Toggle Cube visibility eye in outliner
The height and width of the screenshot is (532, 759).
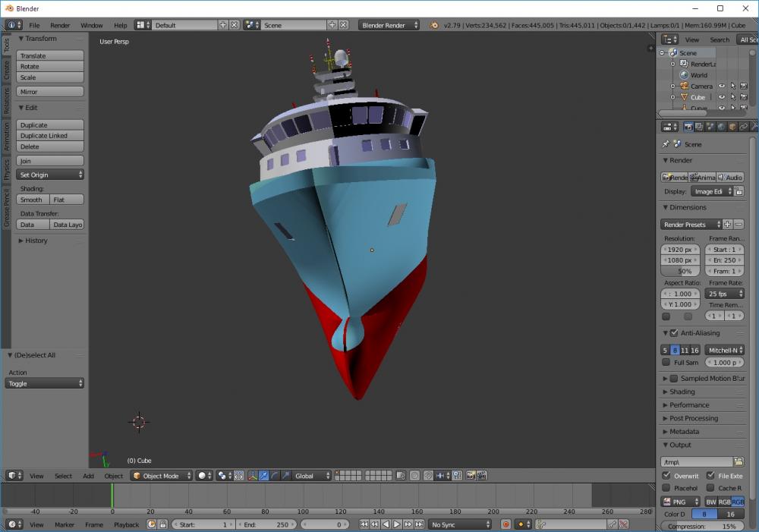pos(722,97)
